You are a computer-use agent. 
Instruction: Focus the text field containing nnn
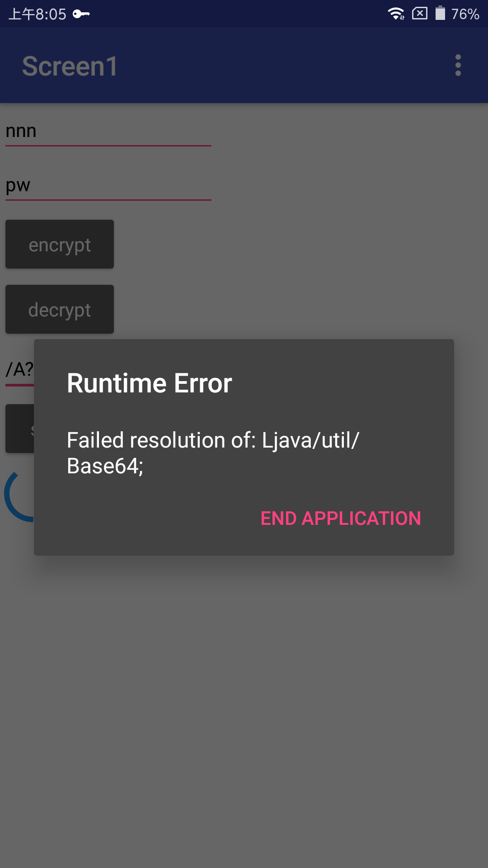click(x=108, y=132)
